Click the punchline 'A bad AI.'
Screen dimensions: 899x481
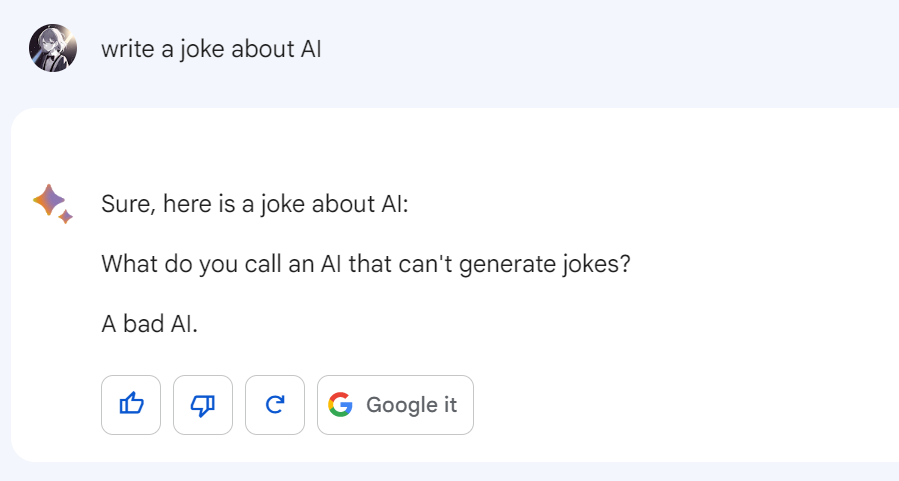coord(149,326)
